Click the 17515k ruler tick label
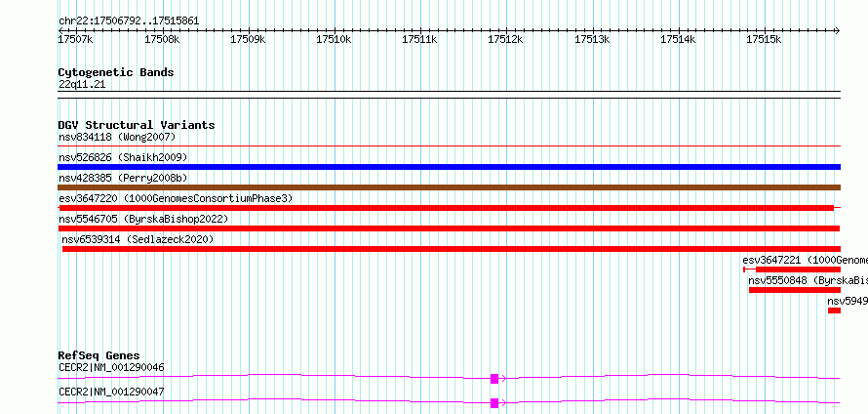 (764, 39)
